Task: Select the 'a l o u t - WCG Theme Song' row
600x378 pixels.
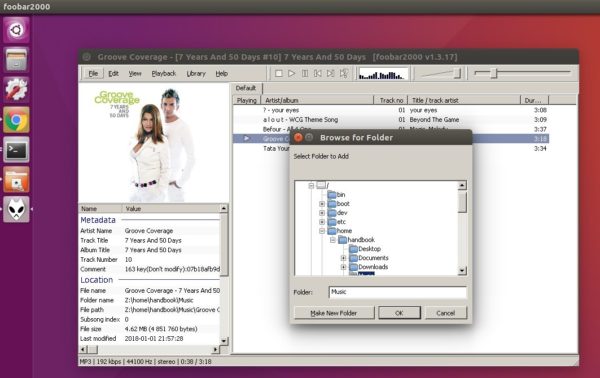Action: (391, 120)
